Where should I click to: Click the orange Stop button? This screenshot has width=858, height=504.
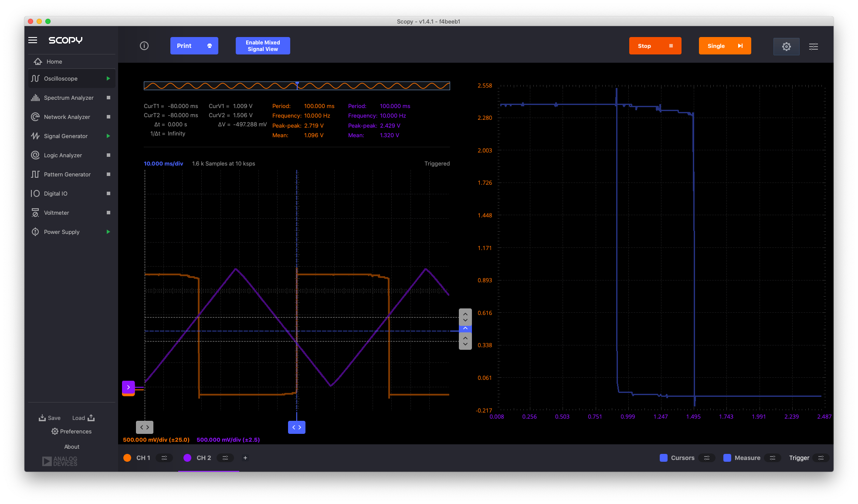click(x=655, y=46)
